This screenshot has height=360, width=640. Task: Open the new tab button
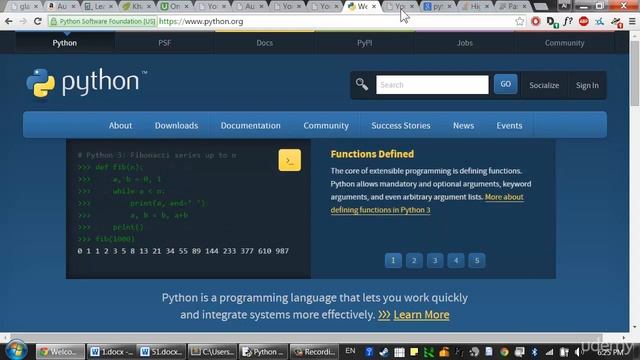[540, 7]
